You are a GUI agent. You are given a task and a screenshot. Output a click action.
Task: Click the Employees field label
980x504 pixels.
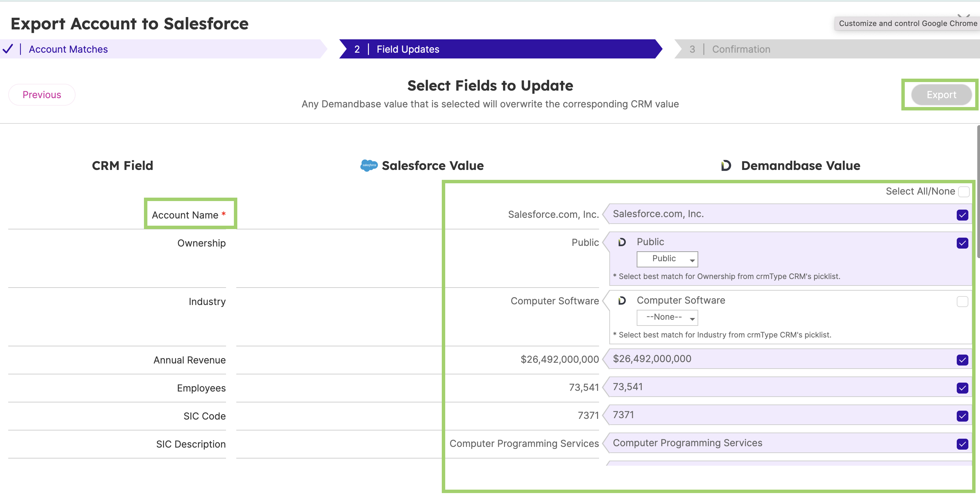point(201,388)
